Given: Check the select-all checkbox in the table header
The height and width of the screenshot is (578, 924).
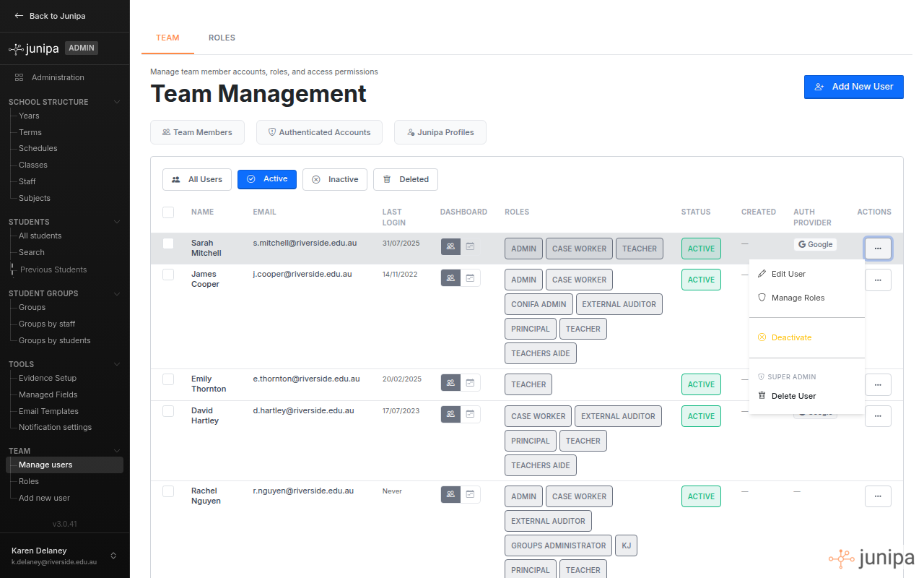Looking at the screenshot, I should point(168,212).
